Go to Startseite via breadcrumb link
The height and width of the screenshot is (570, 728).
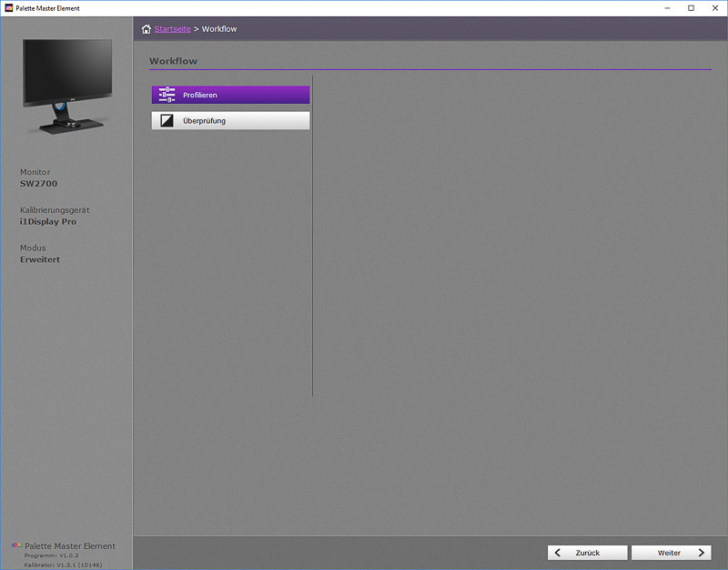pyautogui.click(x=172, y=29)
